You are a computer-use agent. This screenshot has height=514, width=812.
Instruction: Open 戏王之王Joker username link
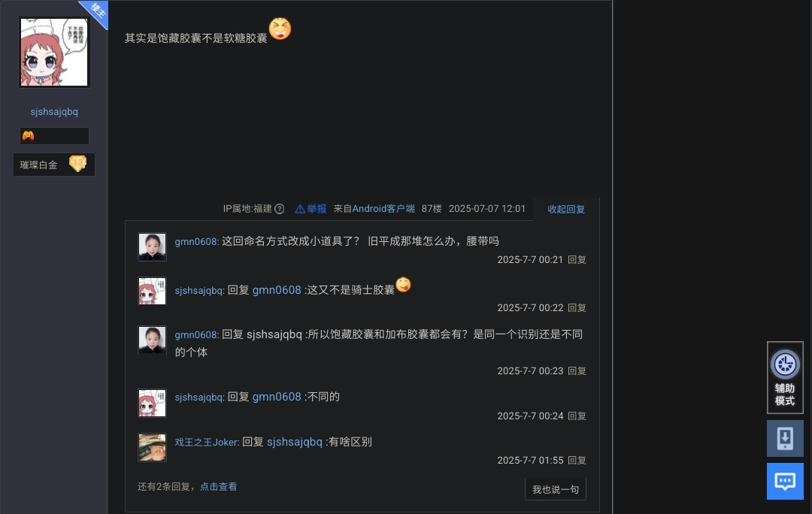207,442
